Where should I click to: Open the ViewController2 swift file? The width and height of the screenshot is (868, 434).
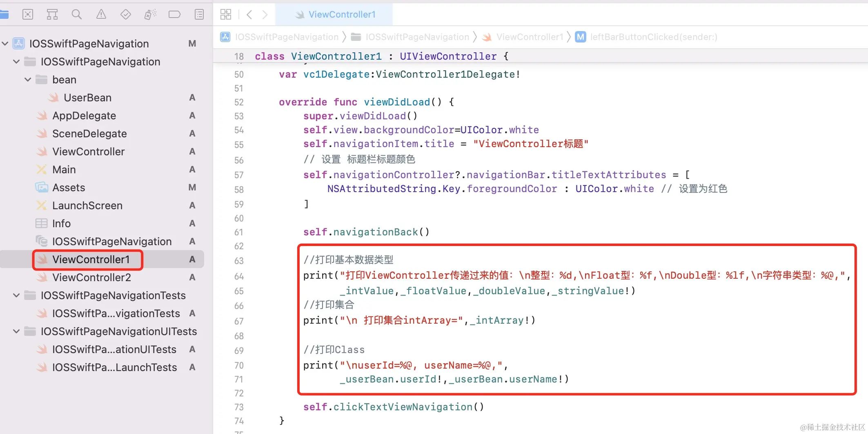point(91,277)
